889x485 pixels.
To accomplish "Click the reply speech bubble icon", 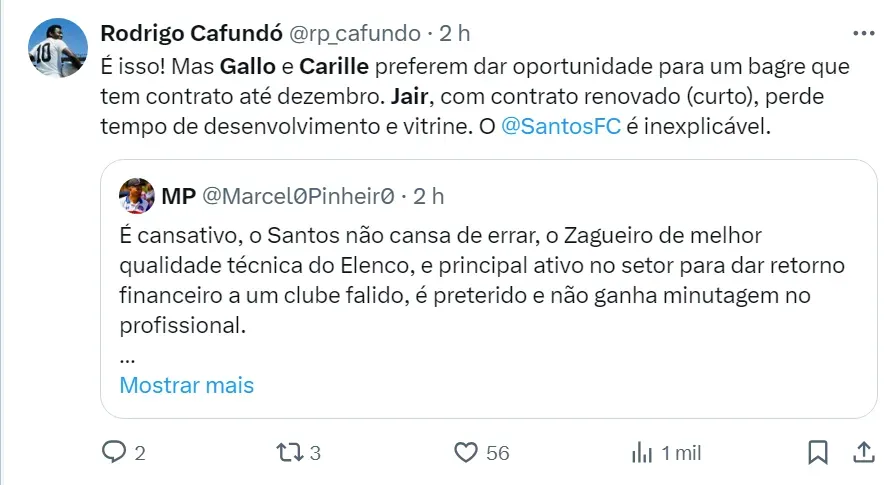I will pyautogui.click(x=115, y=453).
